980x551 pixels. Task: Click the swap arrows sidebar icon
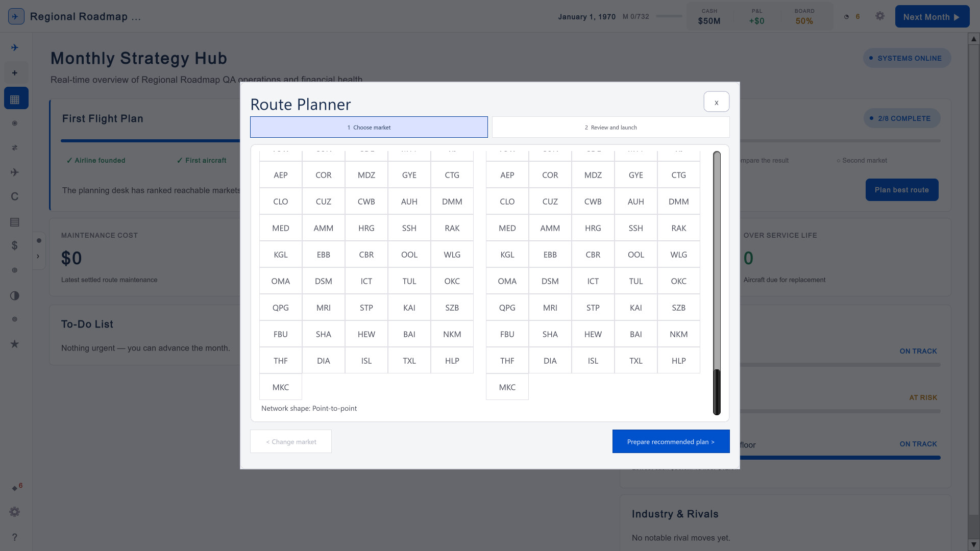point(15,147)
